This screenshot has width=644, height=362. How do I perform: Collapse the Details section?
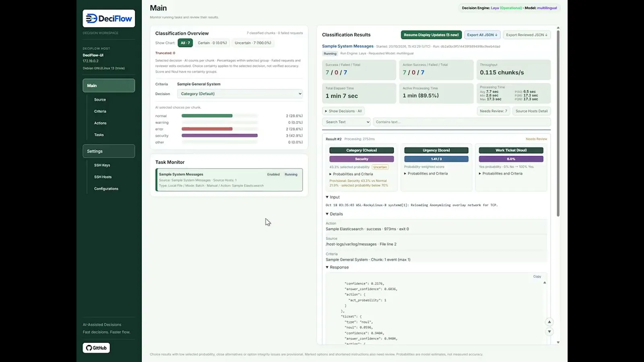click(334, 214)
